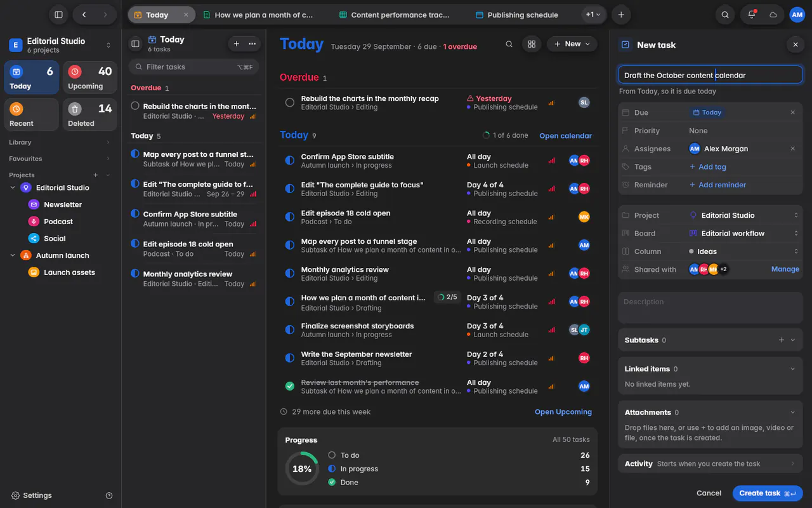
Task: Cancel the new task
Action: pyautogui.click(x=709, y=493)
